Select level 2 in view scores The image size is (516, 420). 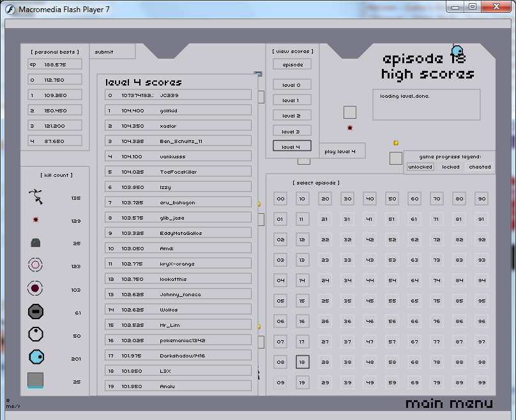pos(292,116)
